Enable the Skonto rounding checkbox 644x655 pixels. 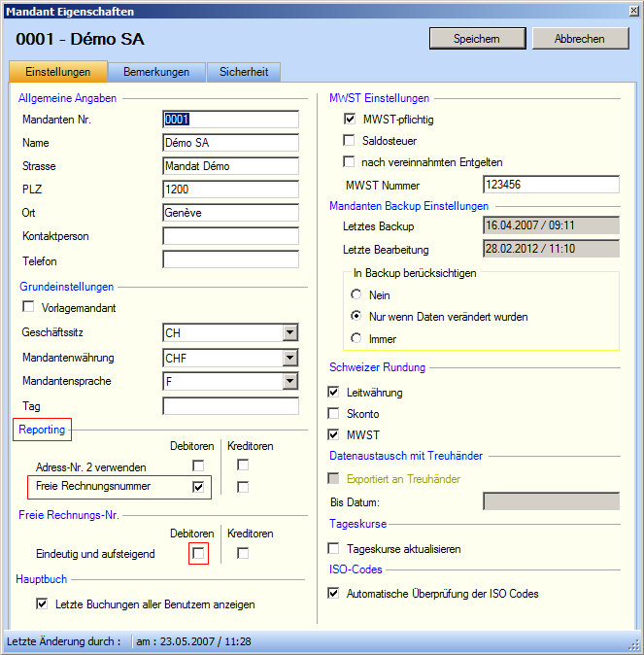point(335,414)
